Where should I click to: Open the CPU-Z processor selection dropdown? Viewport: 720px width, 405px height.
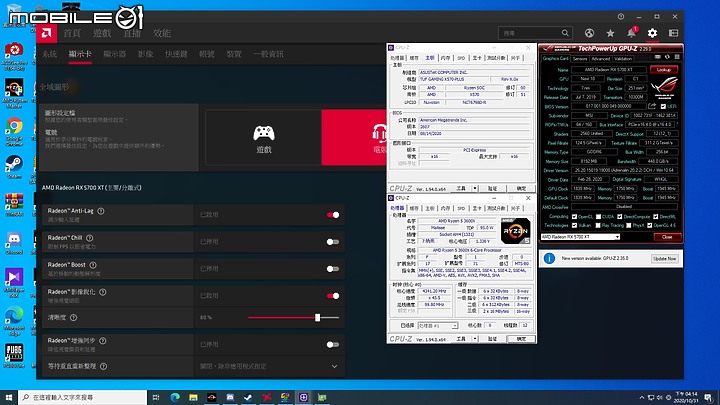438,326
